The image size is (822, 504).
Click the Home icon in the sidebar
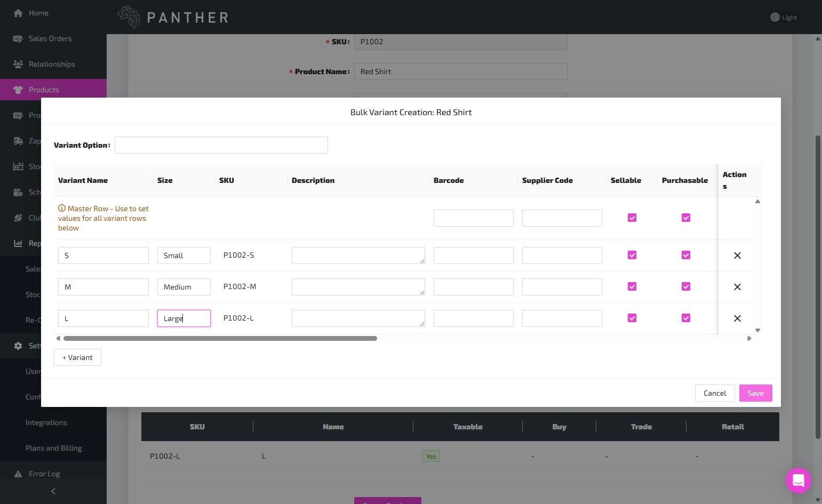(x=18, y=13)
